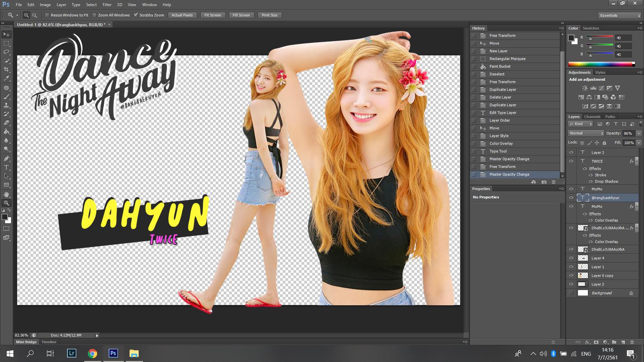Click Zoom Out icon in options bar
This screenshot has width=644, height=362.
(x=35, y=15)
